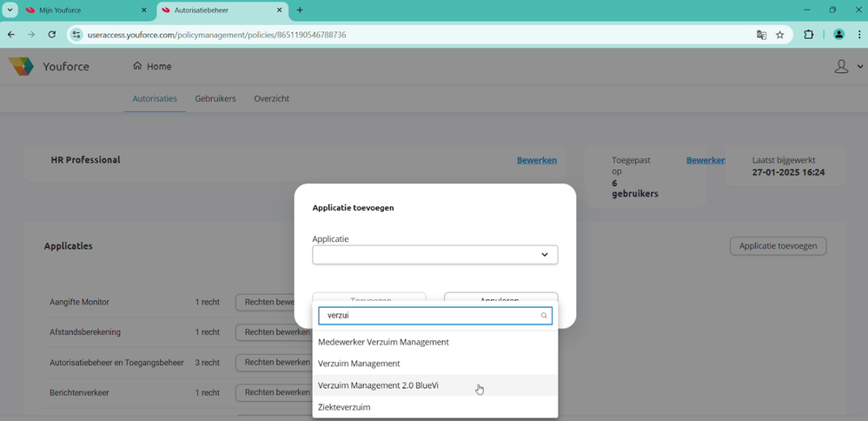The width and height of the screenshot is (868, 421).
Task: Click Rechten bewerken for Berichtenverkeer
Action: (x=274, y=392)
